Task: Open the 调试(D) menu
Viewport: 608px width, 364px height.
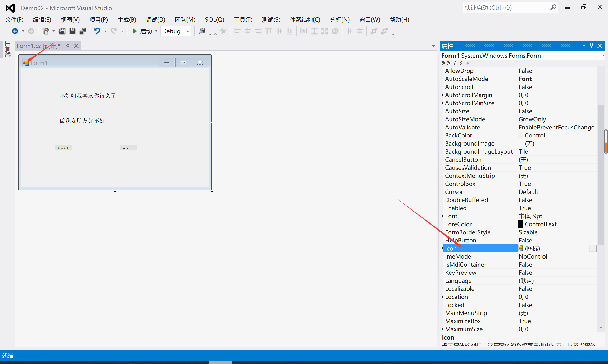Action: [x=155, y=20]
